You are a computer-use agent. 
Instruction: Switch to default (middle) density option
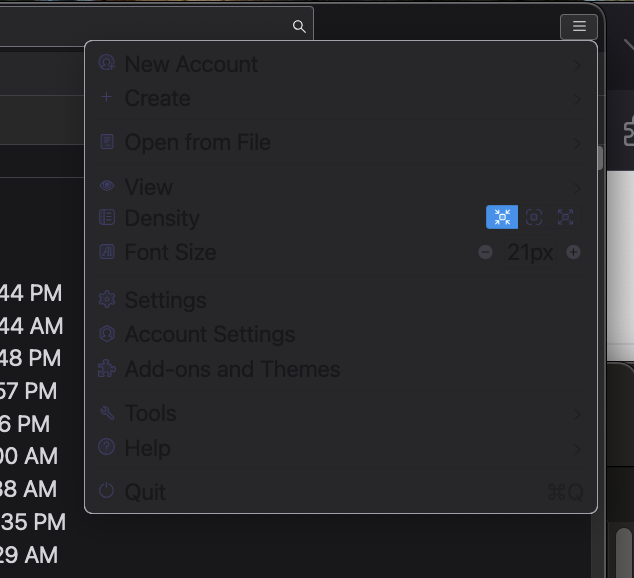[x=534, y=217]
